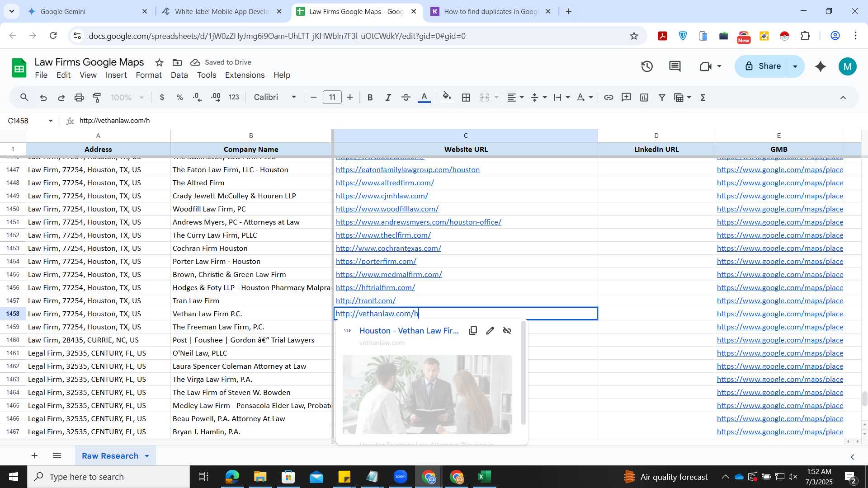Click the font size field
868x488 pixels.
[x=332, y=97]
